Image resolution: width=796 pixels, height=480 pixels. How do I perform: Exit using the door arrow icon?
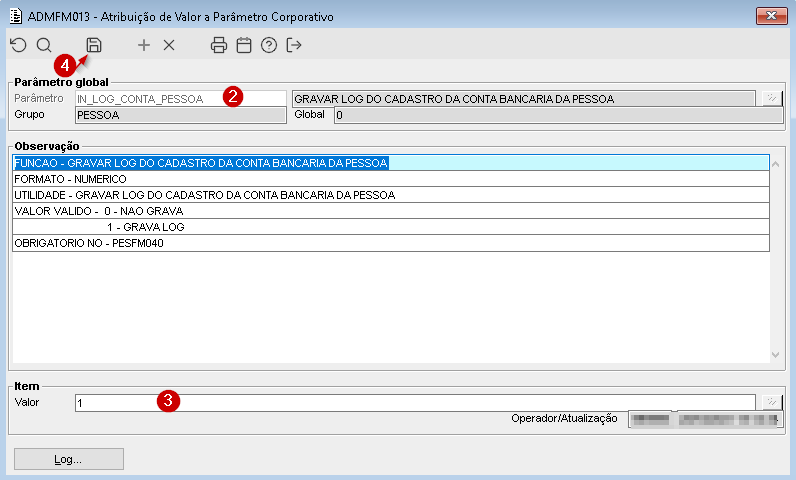point(294,45)
